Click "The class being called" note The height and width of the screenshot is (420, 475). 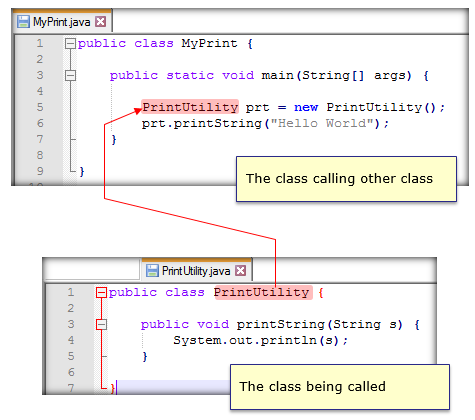(x=340, y=387)
